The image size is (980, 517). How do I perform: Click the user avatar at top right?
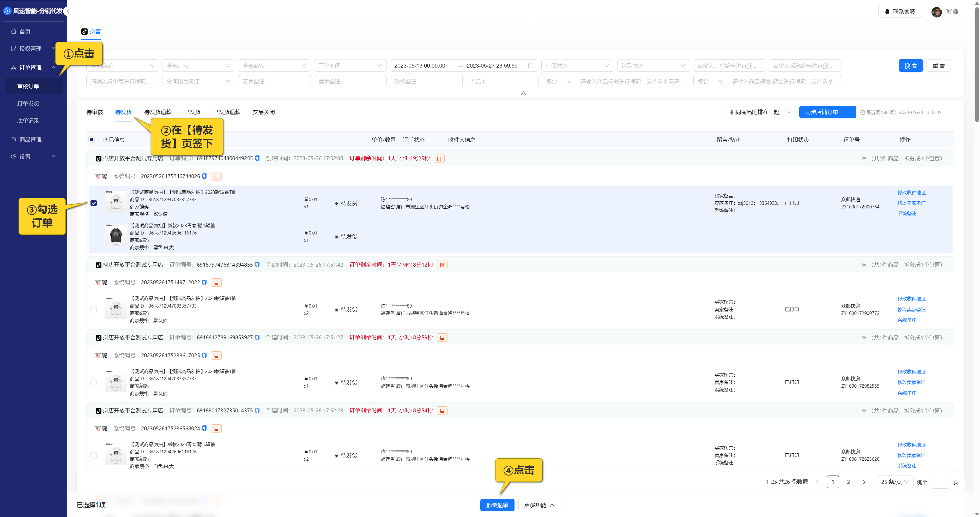(936, 12)
